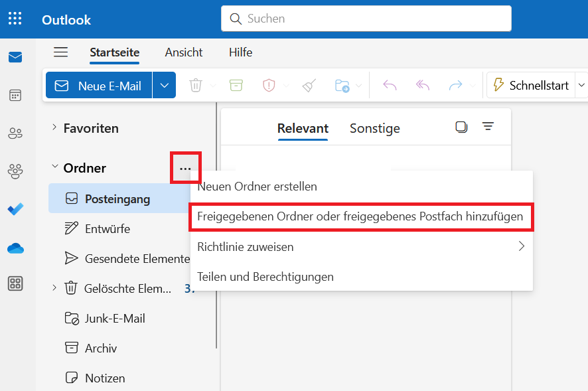
Task: Click the Forward arrow icon
Action: 456,86
